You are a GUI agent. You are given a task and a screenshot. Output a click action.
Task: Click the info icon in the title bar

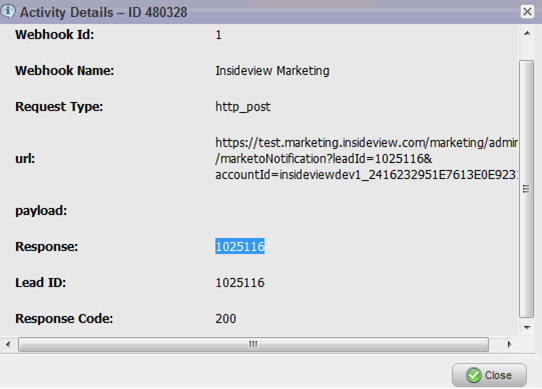[8, 11]
